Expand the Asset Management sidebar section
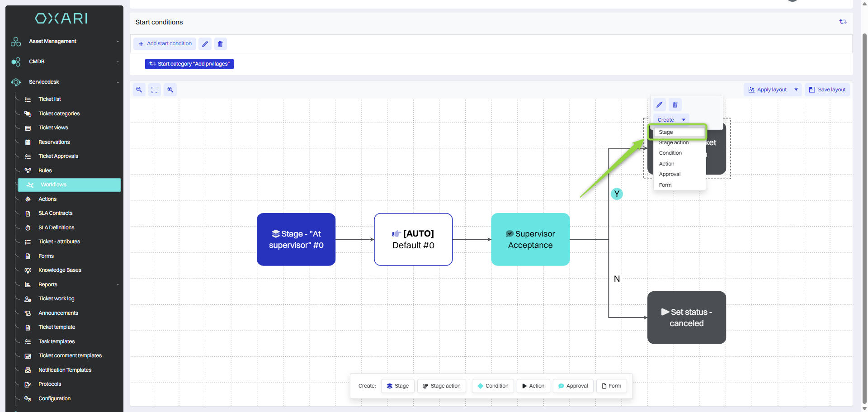Image resolution: width=868 pixels, height=412 pixels. 64,41
